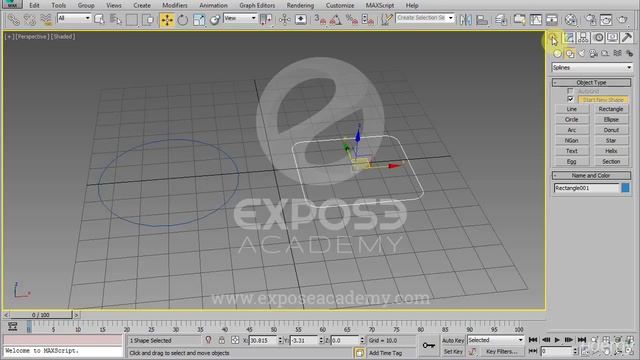Open the selection filter All dropdown
The width and height of the screenshot is (640, 360).
(x=74, y=18)
